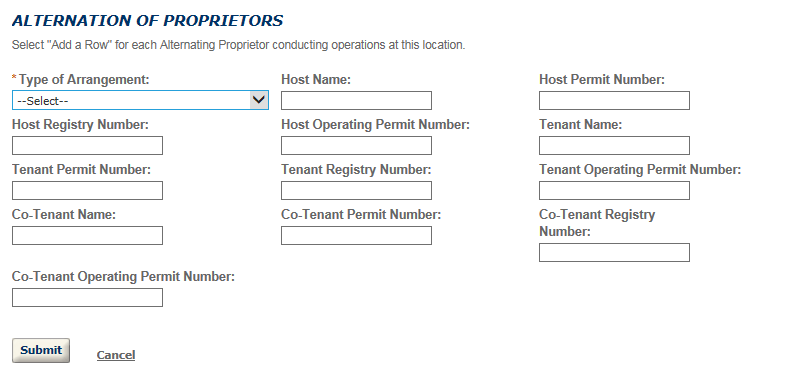This screenshot has height=370, width=812.
Task: Click the Co-Tenant Operating Permit Number field
Action: pyautogui.click(x=88, y=297)
